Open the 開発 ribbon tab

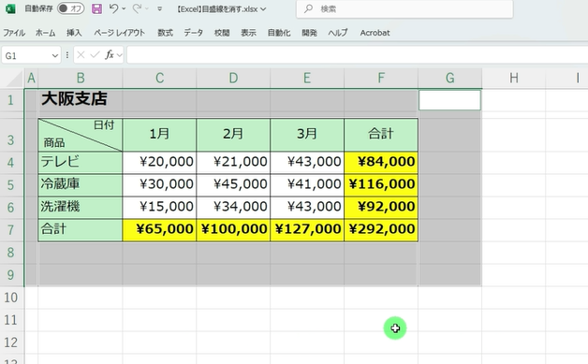click(x=309, y=33)
